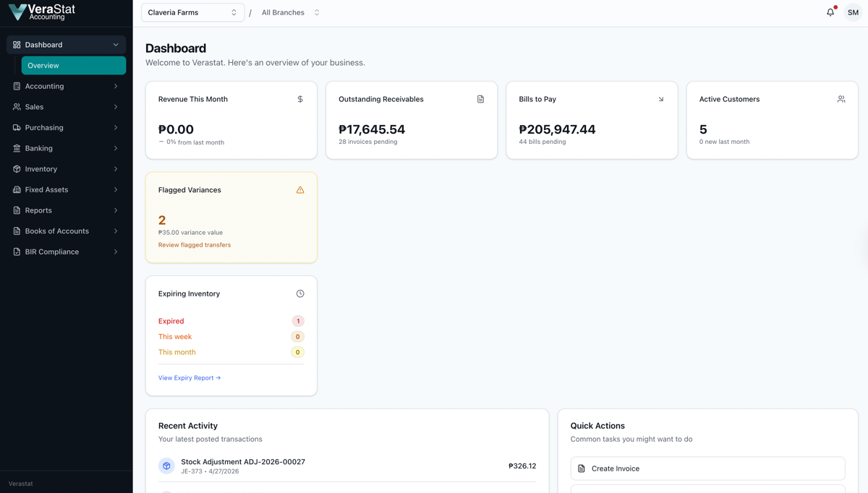Click the "₱35.00 variance value" text
Image resolution: width=868 pixels, height=493 pixels.
coord(190,233)
